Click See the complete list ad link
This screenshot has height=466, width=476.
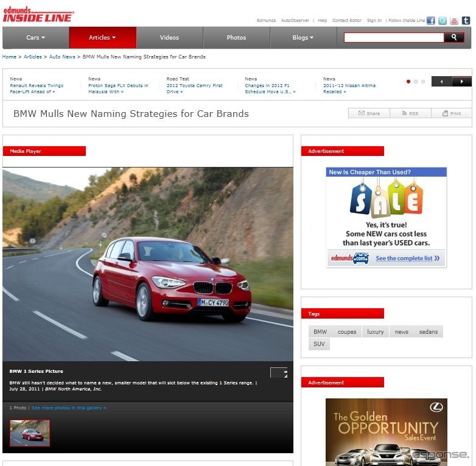tap(407, 258)
